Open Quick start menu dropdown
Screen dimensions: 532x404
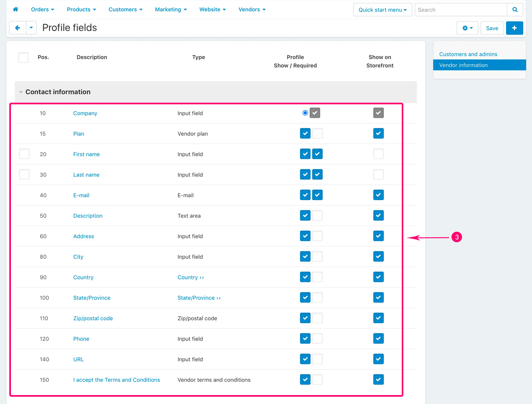click(x=382, y=10)
